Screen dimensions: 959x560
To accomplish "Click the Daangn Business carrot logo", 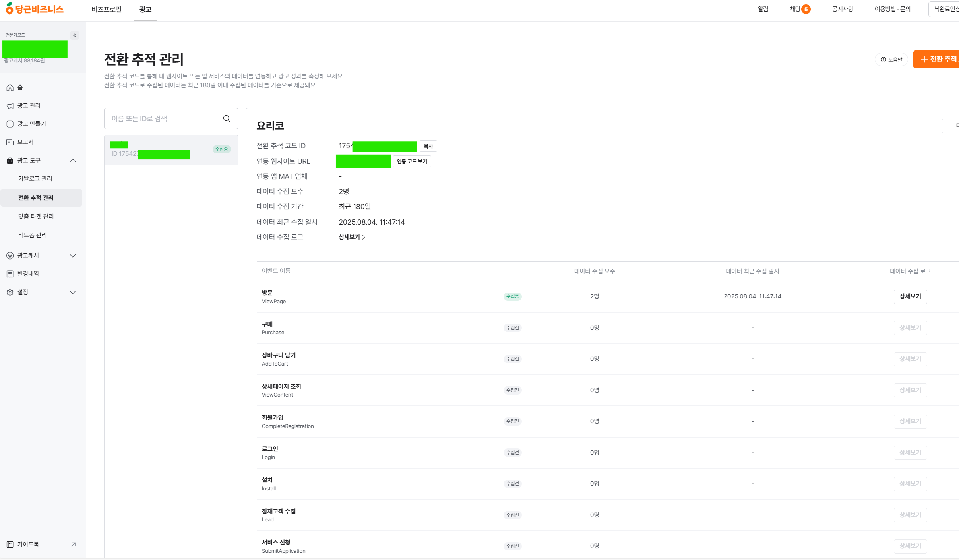I will [35, 8].
